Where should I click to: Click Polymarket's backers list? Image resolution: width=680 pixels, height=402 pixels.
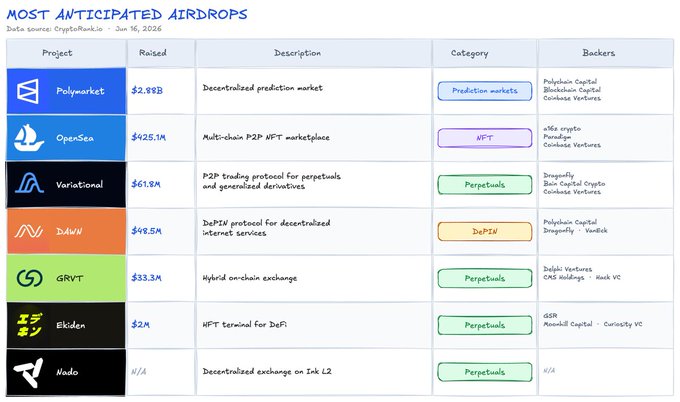click(572, 90)
